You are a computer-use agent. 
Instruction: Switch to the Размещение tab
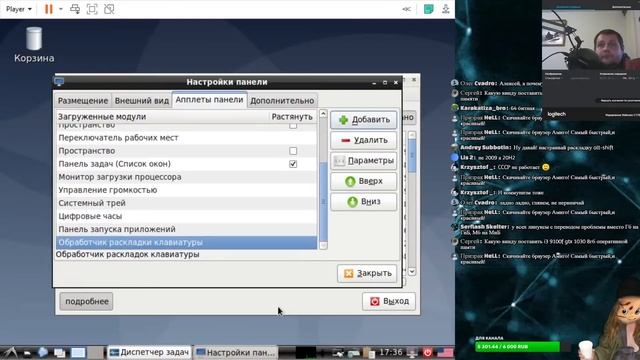(83, 101)
